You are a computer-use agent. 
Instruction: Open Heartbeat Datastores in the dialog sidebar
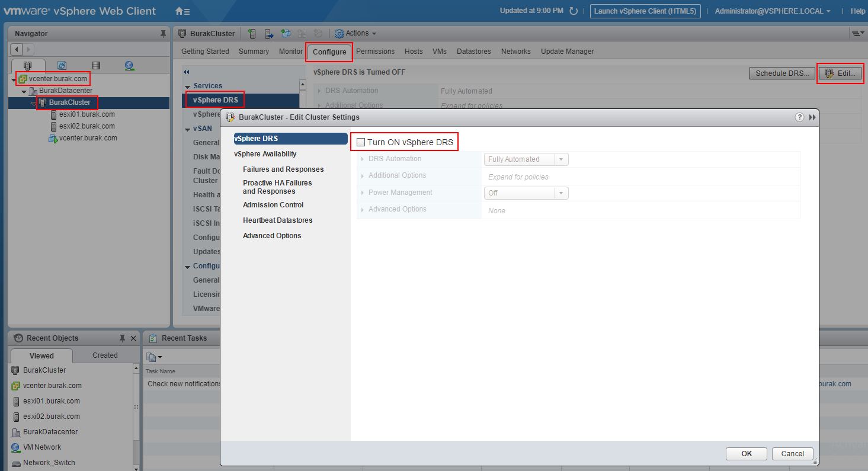[278, 220]
